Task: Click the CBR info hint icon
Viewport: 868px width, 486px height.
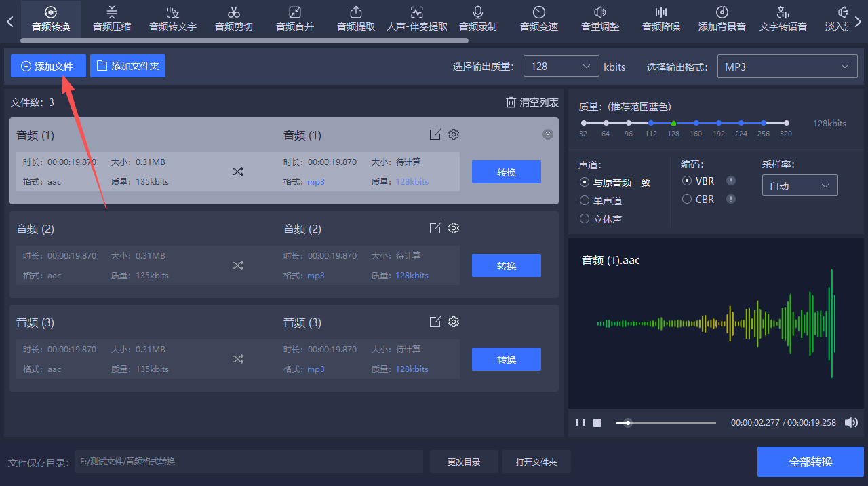Action: pos(731,200)
